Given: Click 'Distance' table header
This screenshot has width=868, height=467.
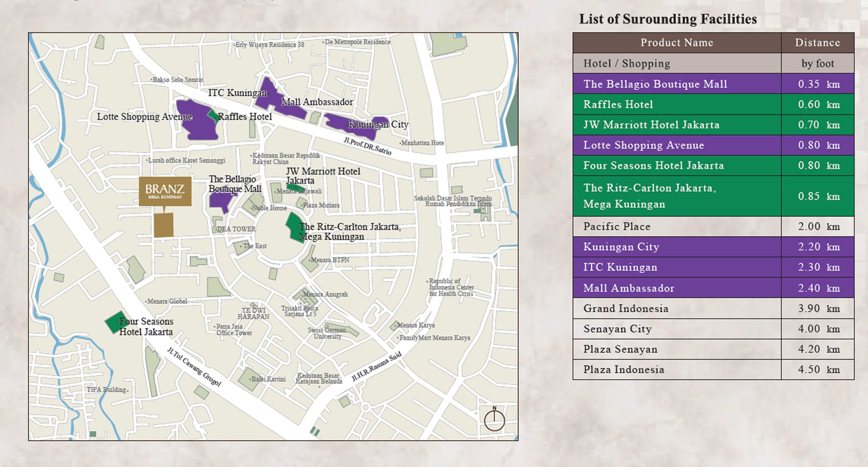Looking at the screenshot, I should pyautogui.click(x=817, y=43).
